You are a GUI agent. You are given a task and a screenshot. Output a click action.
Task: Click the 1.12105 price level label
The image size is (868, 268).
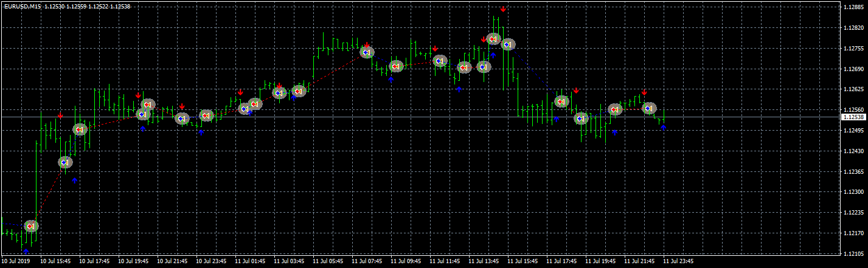point(853,253)
